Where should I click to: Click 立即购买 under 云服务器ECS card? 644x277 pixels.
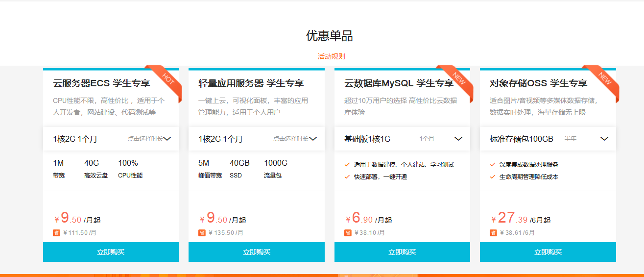coord(111,252)
